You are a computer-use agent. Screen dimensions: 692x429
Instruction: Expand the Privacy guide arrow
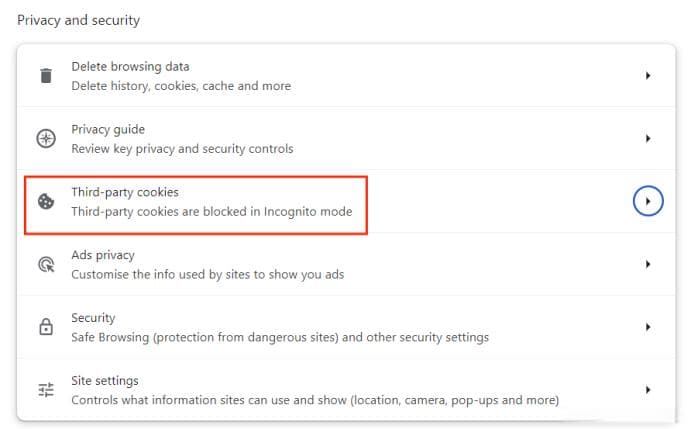click(x=647, y=138)
